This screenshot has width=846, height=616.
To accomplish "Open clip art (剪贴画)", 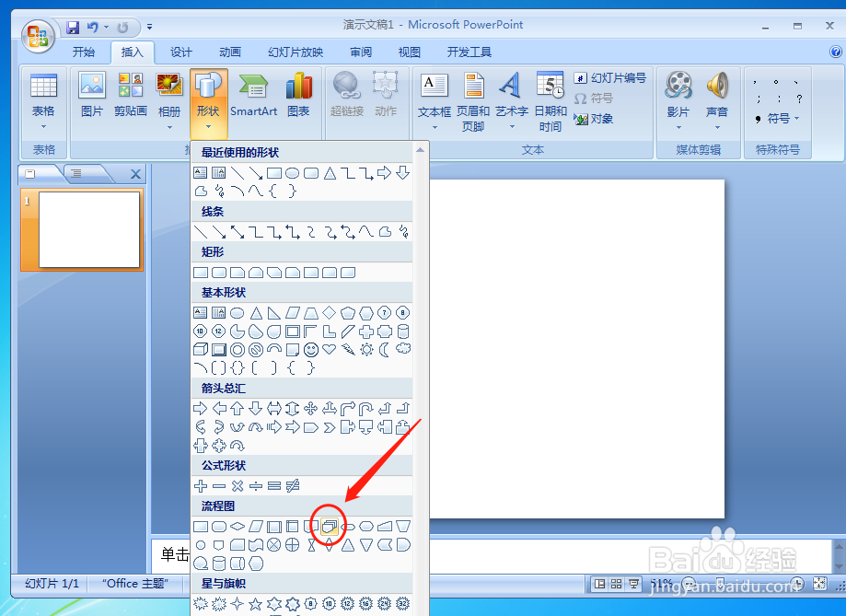I will point(131,95).
